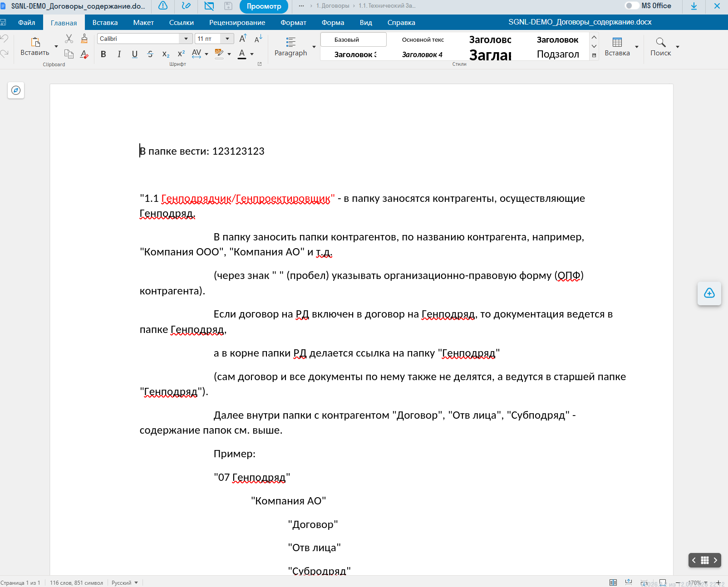
Task: Apply text highlight color
Action: pyautogui.click(x=219, y=54)
